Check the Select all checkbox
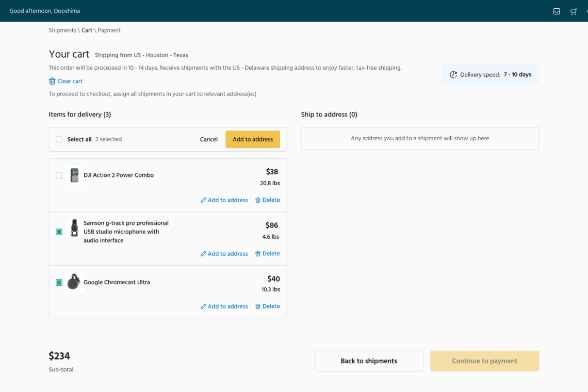 point(59,140)
